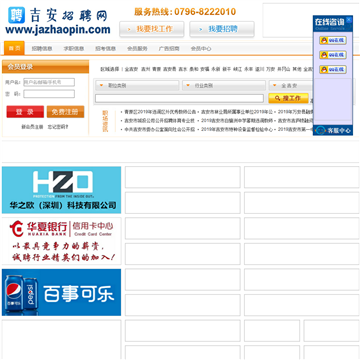Image resolution: width=360 pixels, height=360 pixels.
Task: Open the 求职信息 menu item
Action: 74,49
